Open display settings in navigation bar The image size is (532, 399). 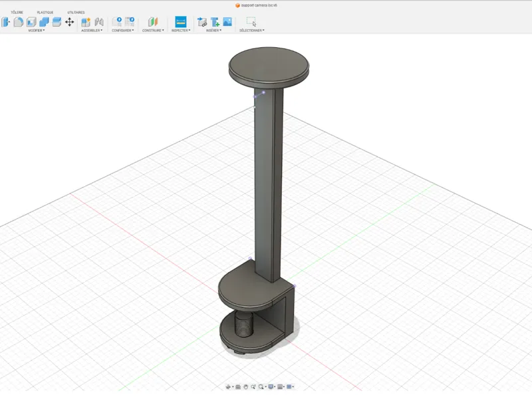click(271, 387)
